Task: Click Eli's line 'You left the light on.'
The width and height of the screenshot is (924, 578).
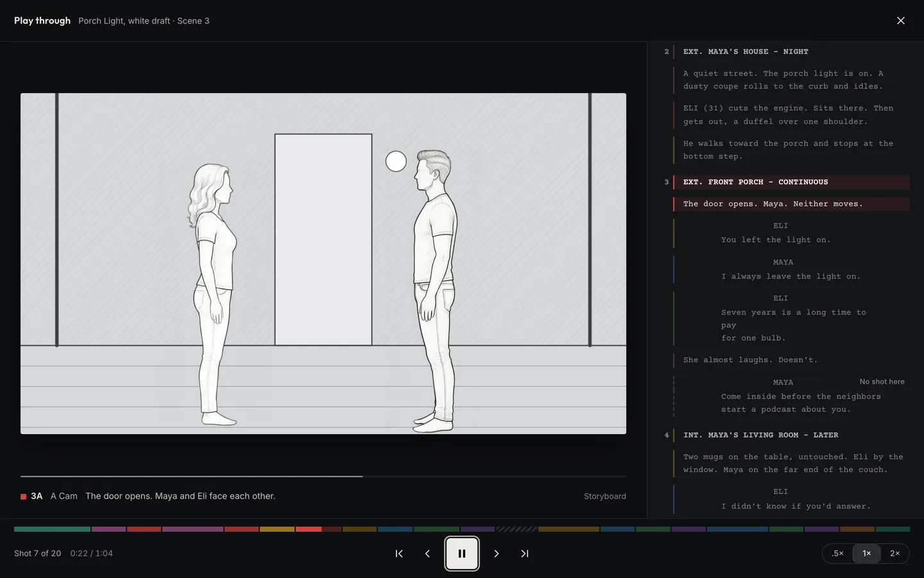Action: [x=791, y=233]
